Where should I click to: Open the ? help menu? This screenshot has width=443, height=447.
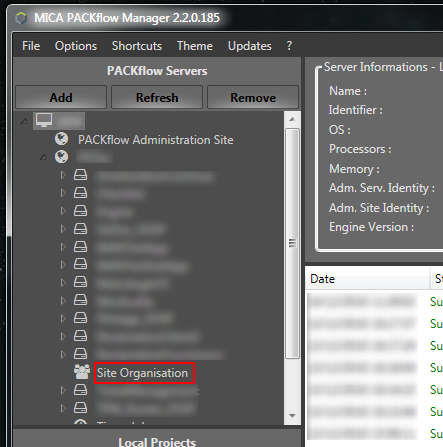(x=289, y=46)
